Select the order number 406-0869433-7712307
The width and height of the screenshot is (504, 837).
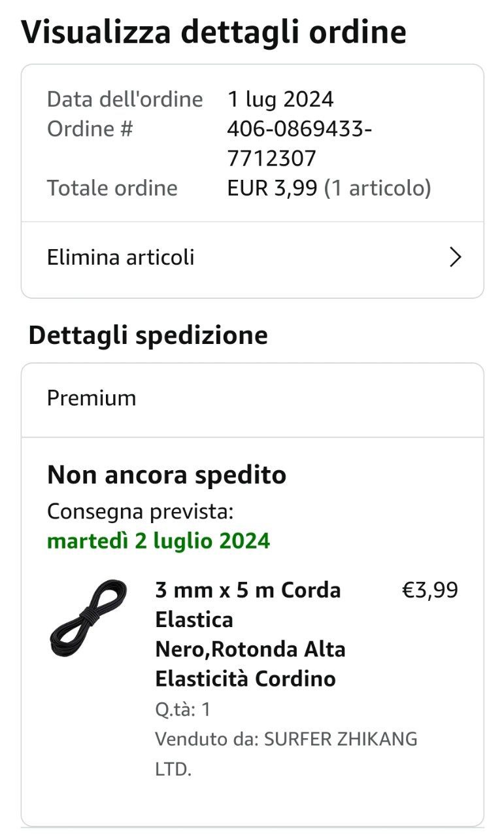pyautogui.click(x=299, y=143)
